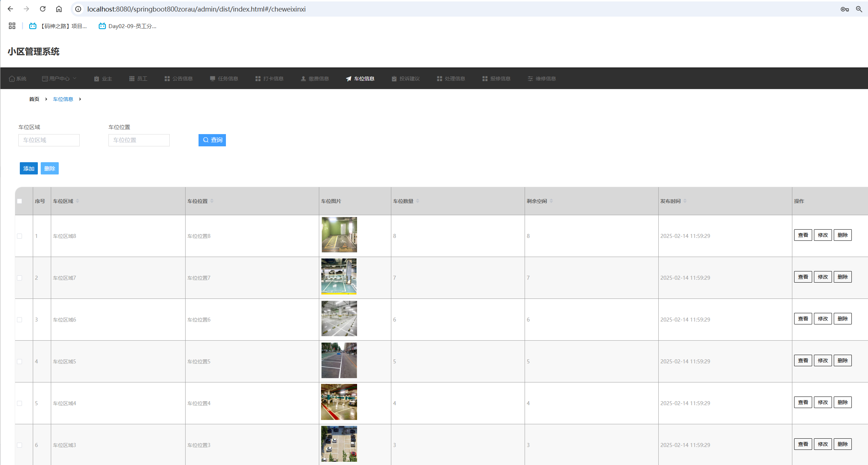The height and width of the screenshot is (465, 868).
Task: Click the site info icon beside URL
Action: point(78,9)
